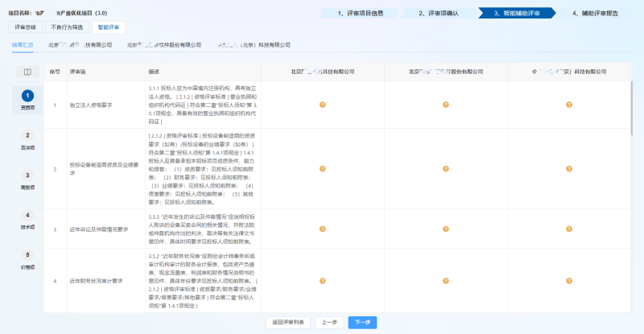This screenshot has width=644, height=334.
Task: Open status icon for 近年财务状况审计要求, first company column
Action: [323, 281]
